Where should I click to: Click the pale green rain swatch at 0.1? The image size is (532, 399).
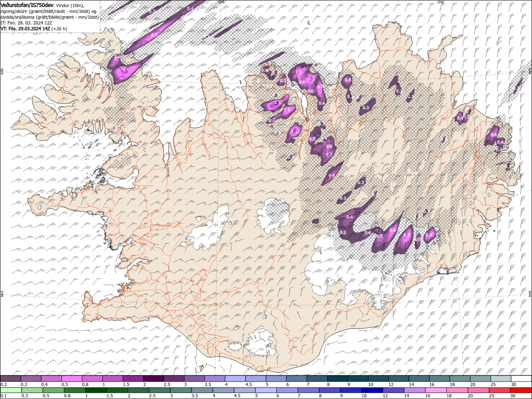click(11, 390)
